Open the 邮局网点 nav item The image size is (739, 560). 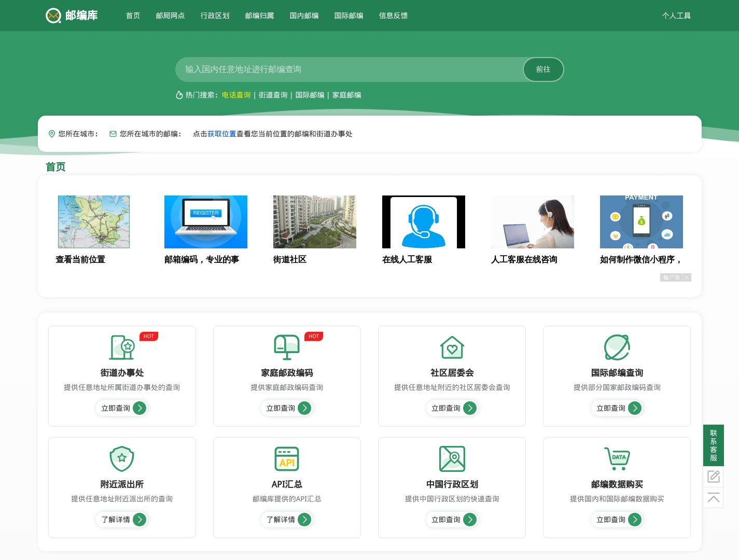click(x=170, y=16)
